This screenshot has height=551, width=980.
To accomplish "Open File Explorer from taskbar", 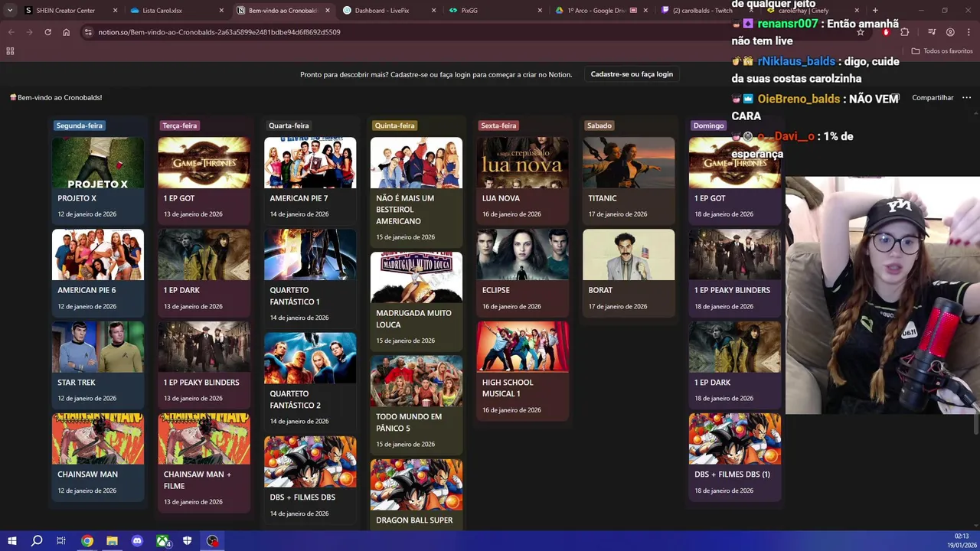I will 112,541.
